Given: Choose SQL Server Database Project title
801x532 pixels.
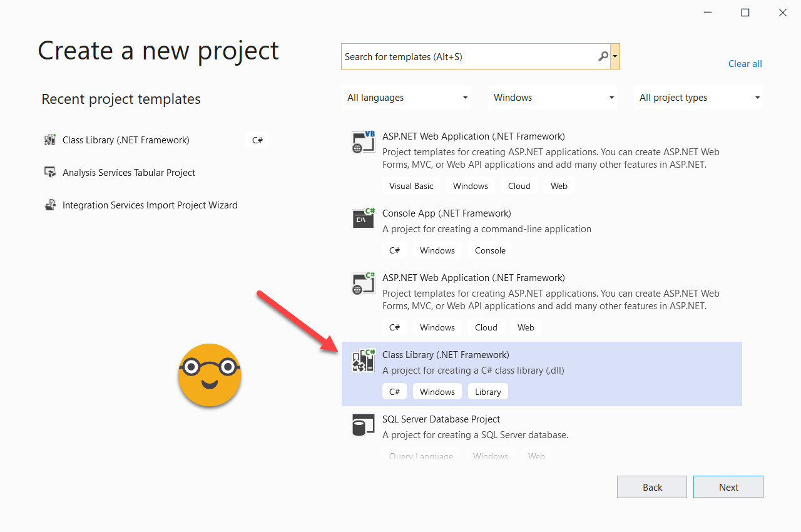Looking at the screenshot, I should [441, 419].
